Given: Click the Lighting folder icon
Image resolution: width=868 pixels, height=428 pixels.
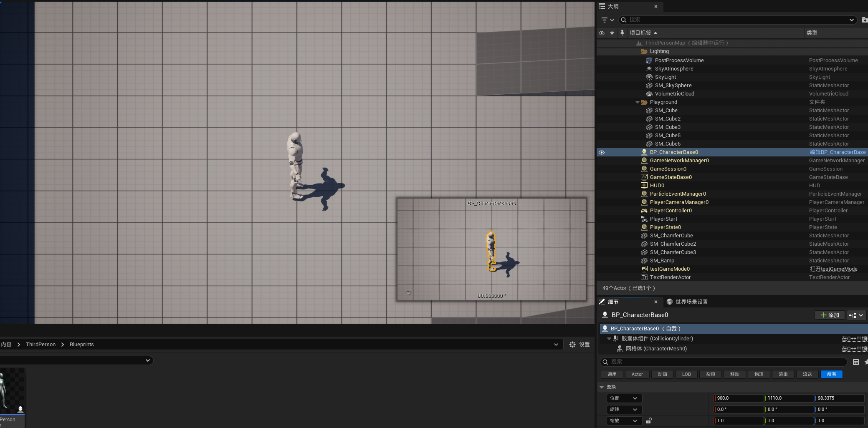Looking at the screenshot, I should click(644, 51).
